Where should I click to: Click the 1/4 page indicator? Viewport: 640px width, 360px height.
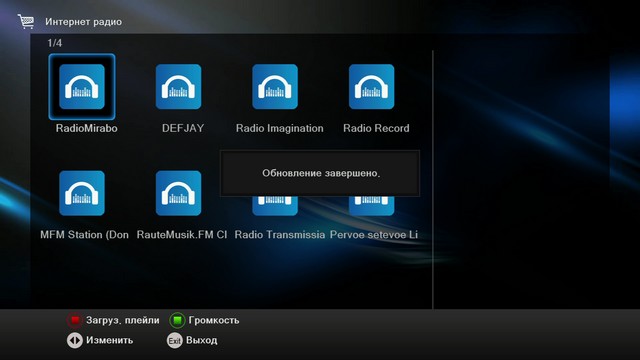point(55,43)
